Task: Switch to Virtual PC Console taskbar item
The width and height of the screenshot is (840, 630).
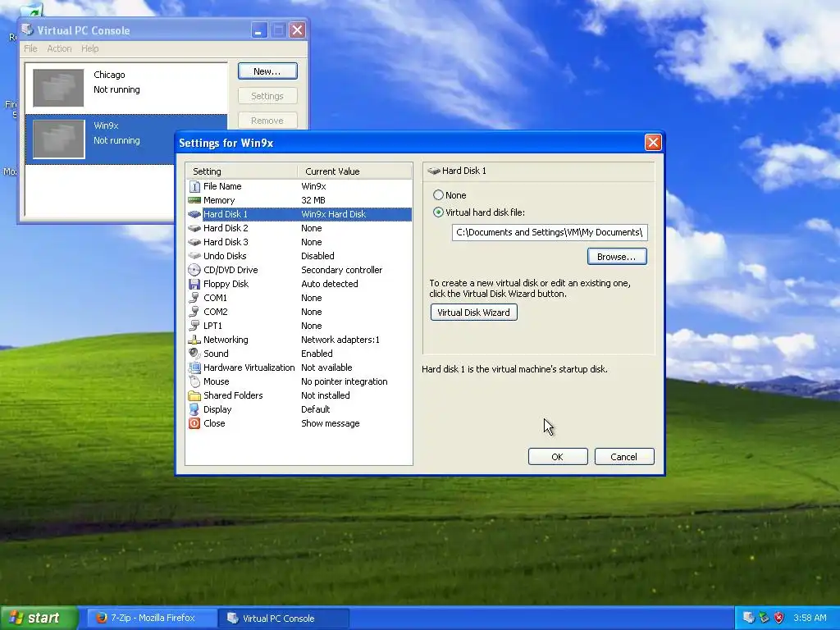Action: pyautogui.click(x=284, y=618)
